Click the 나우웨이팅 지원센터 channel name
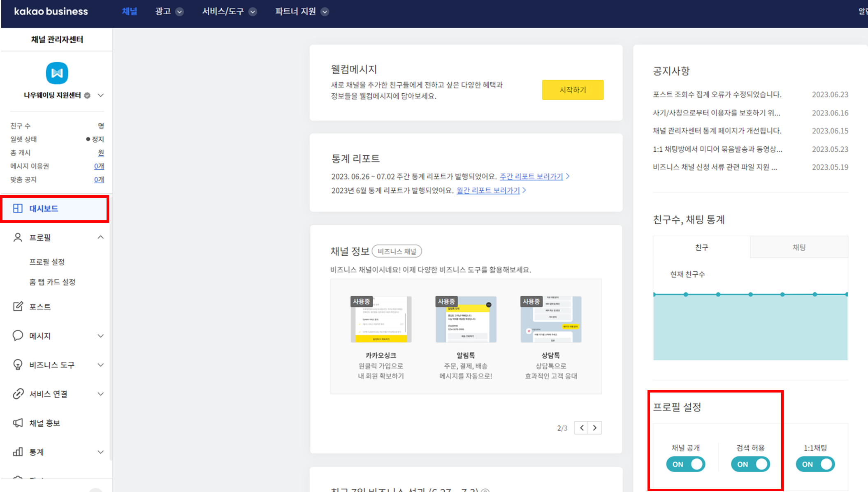868x492 pixels. [52, 95]
